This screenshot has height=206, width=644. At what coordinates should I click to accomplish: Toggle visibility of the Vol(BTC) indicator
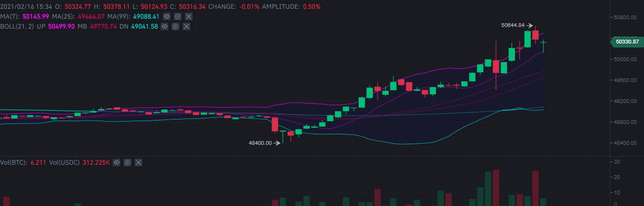tap(116, 162)
